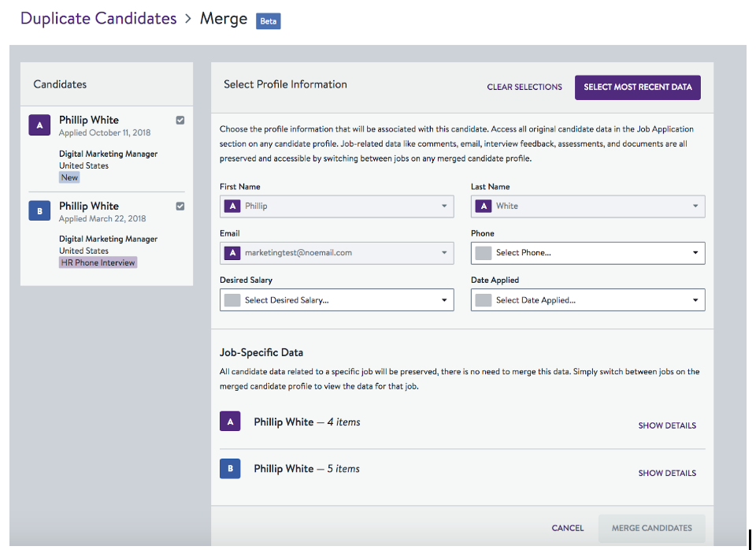Open the Select Phone dropdown
This screenshot has height=550, width=756.
click(x=587, y=253)
